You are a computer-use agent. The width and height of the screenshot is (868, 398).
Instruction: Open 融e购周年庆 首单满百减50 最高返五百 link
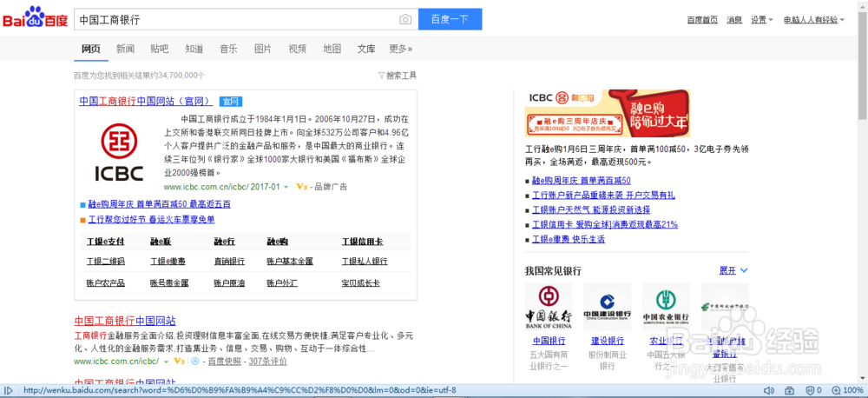[160, 204]
